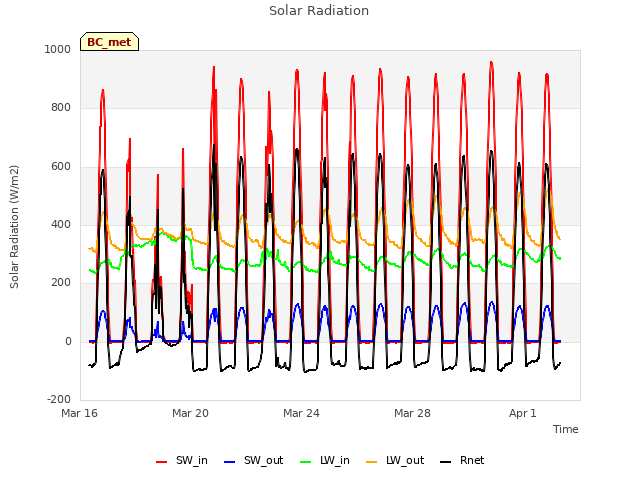The height and width of the screenshot is (480, 640).
Task: Click the 800 y-axis tick label
Action: click(x=61, y=108)
